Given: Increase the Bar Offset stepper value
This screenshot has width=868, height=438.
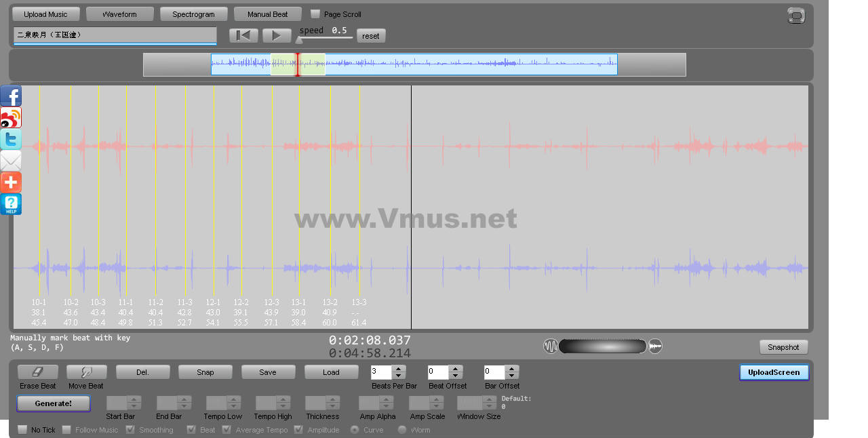Looking at the screenshot, I should click(512, 369).
